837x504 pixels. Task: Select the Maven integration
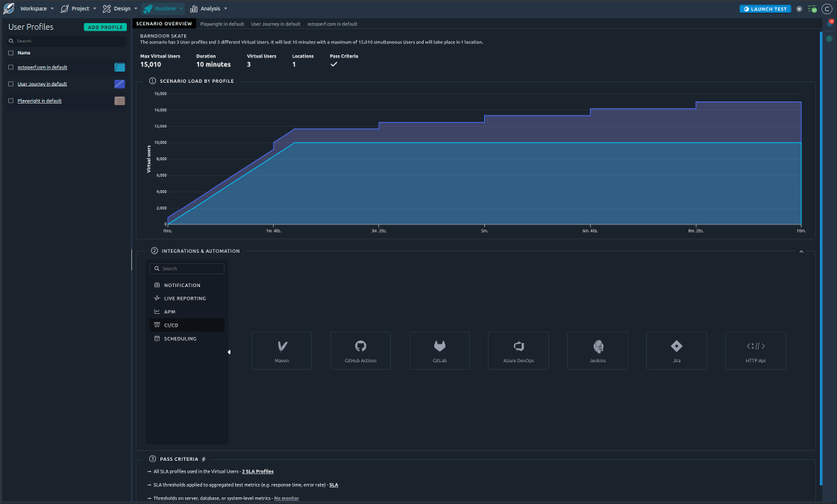[x=281, y=350]
